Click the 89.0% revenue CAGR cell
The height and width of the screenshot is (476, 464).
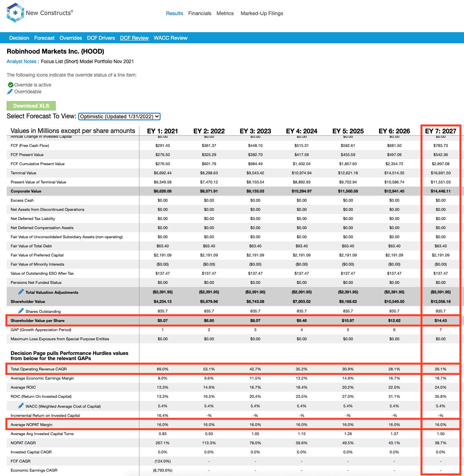[162, 369]
